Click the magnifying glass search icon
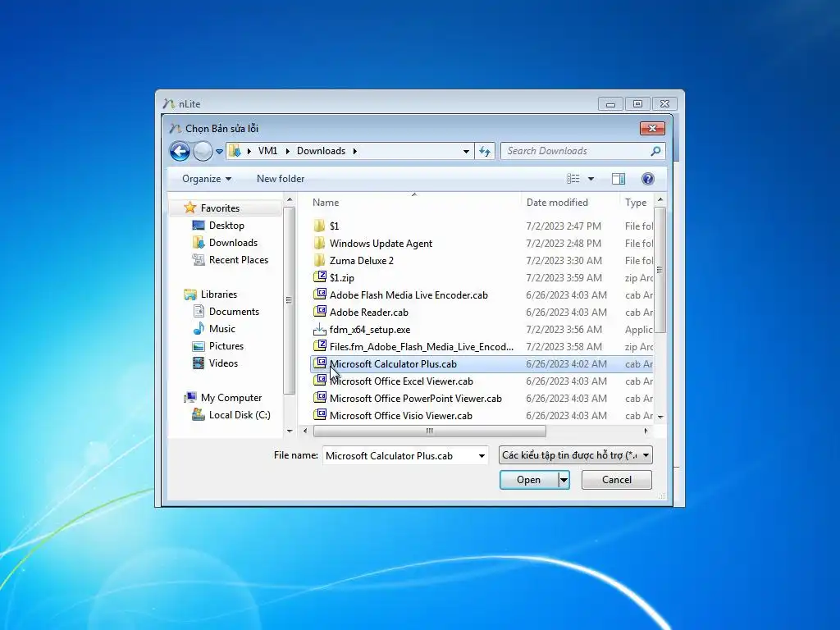 point(655,151)
